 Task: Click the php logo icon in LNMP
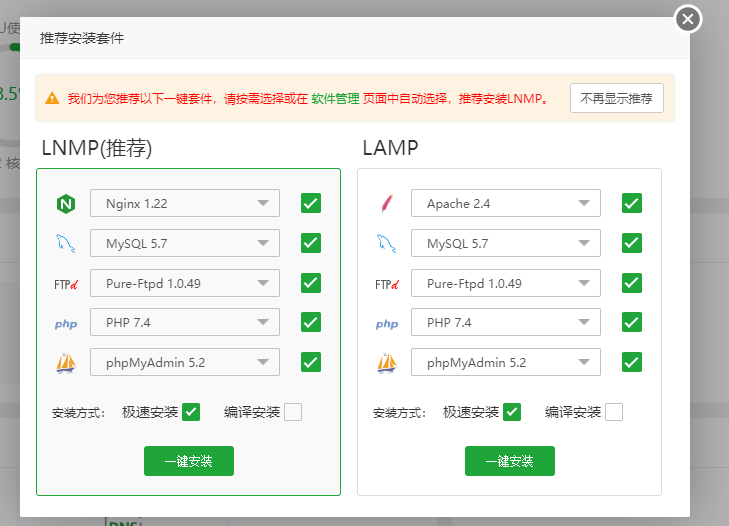(x=66, y=324)
